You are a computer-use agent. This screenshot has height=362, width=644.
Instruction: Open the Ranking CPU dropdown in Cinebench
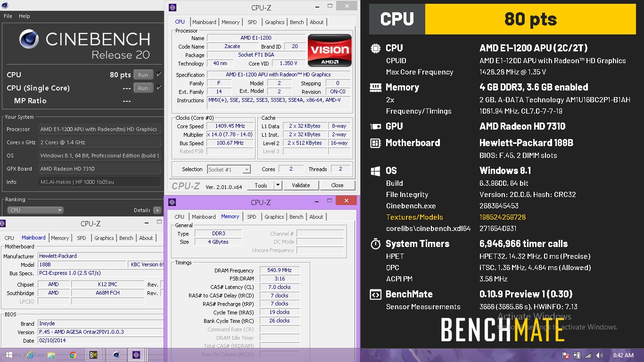tap(35, 210)
